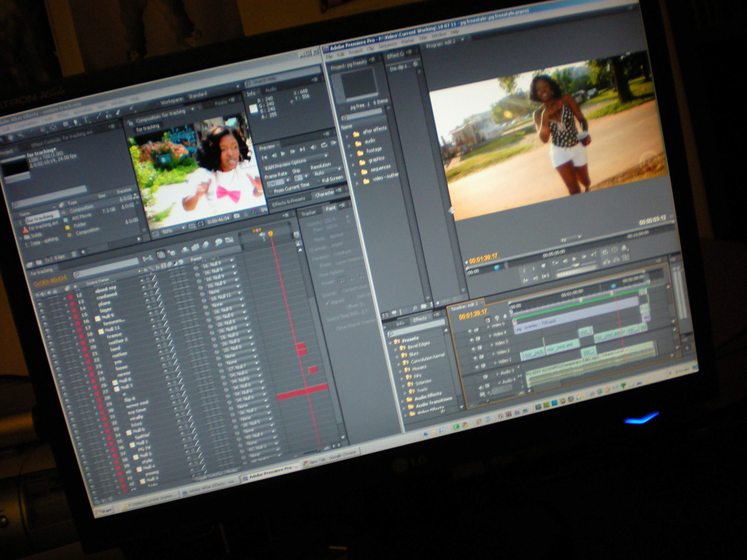The width and height of the screenshot is (747, 560).
Task: Click Play in After Effects Preview panel
Action: (283, 154)
